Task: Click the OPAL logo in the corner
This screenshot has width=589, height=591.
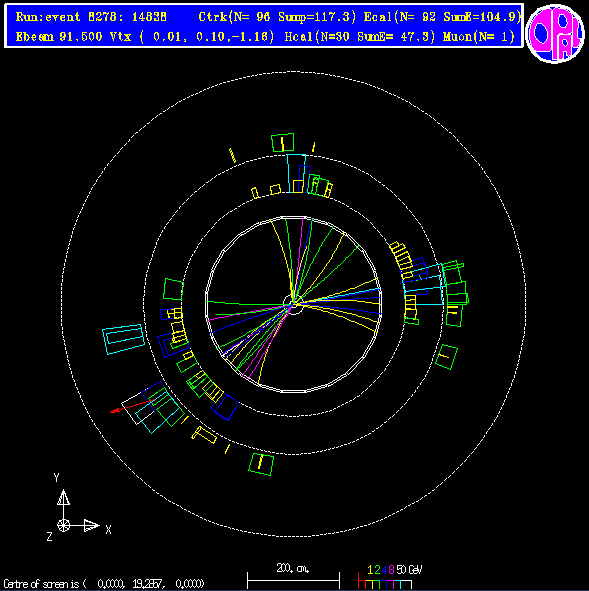Action: pos(555,33)
